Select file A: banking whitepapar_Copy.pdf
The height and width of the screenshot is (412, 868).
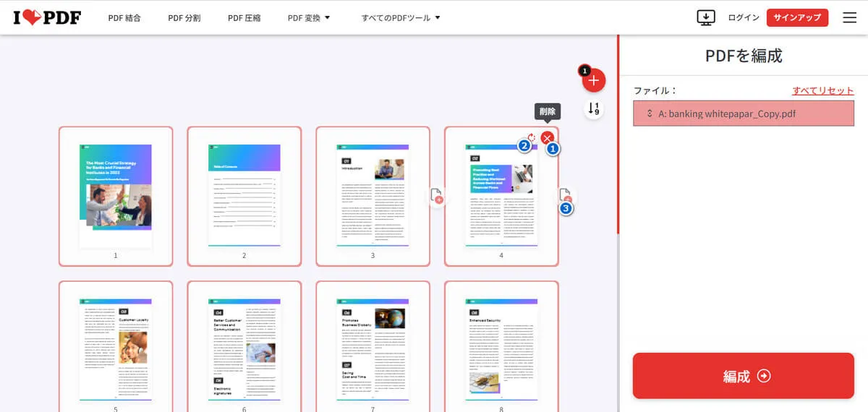[x=744, y=113]
